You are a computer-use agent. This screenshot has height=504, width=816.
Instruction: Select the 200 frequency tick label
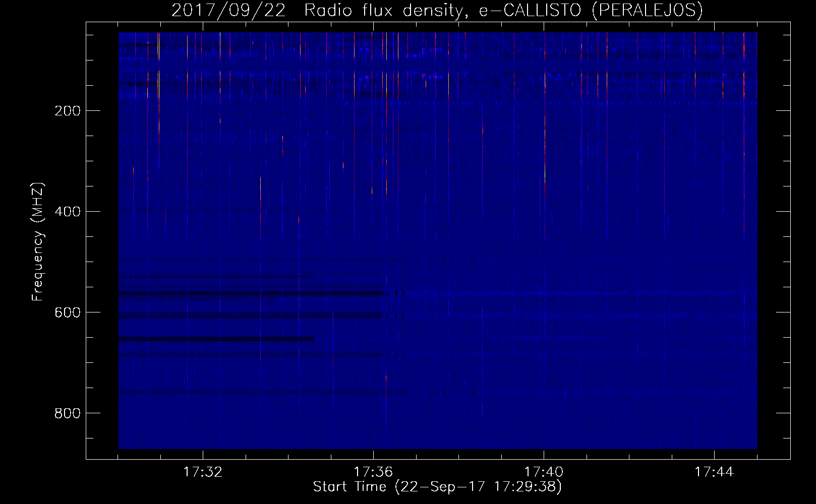click(68, 111)
